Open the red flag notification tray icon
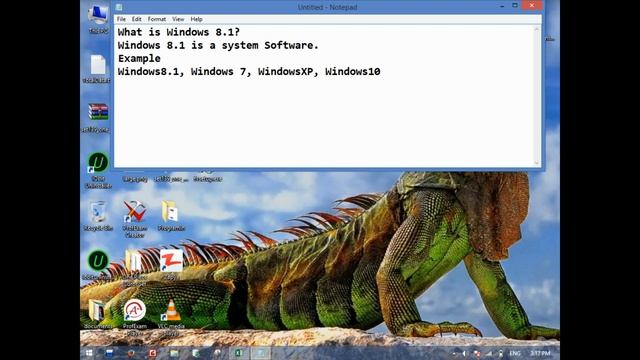This screenshot has height=360, width=640. [x=476, y=353]
